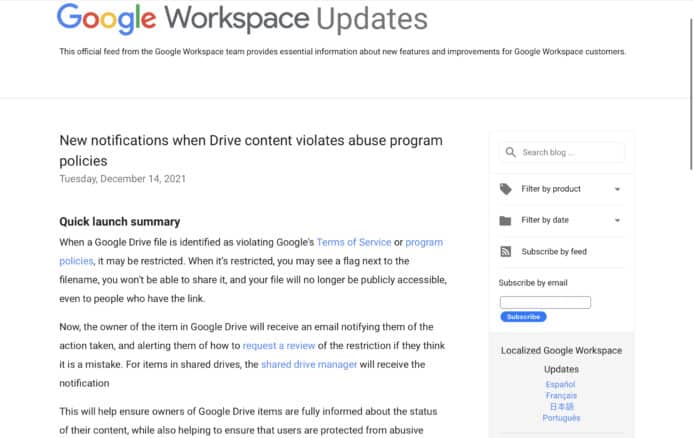This screenshot has width=694, height=438.
Task: Open the request a review link
Action: click(x=279, y=346)
